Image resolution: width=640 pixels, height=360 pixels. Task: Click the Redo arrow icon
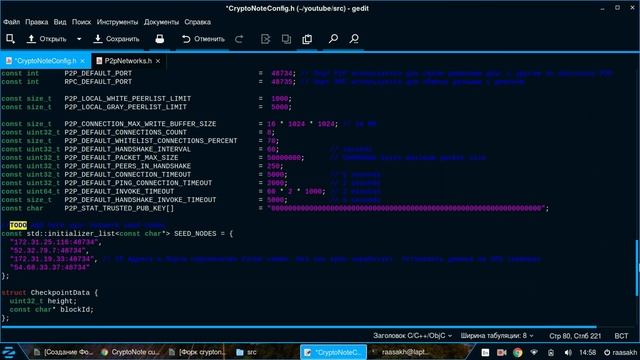point(239,39)
